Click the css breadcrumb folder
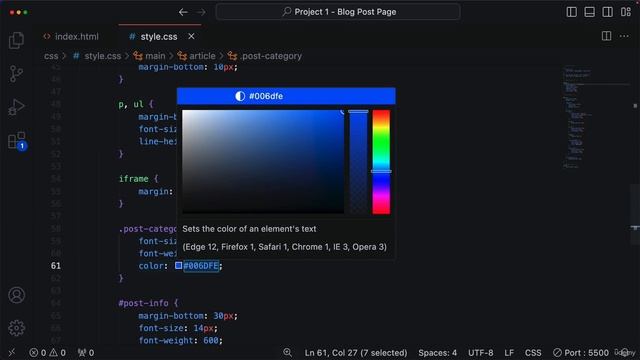Image resolution: width=640 pixels, height=360 pixels. (x=51, y=56)
